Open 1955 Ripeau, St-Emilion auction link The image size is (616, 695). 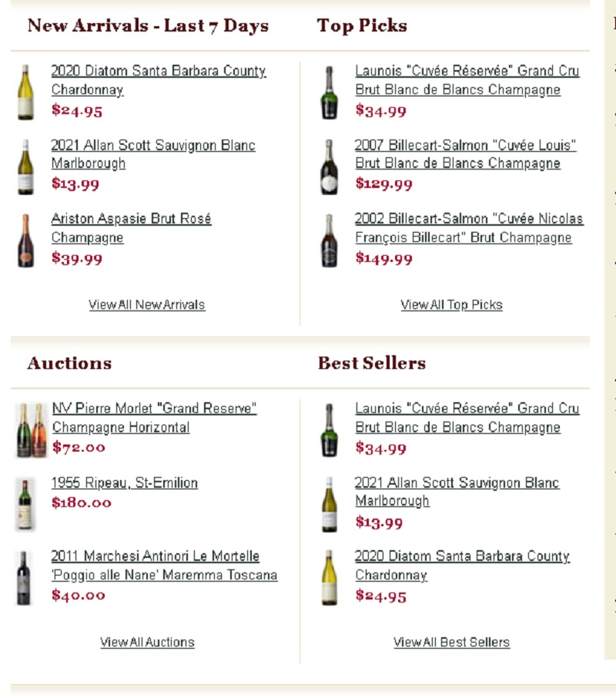(x=125, y=482)
